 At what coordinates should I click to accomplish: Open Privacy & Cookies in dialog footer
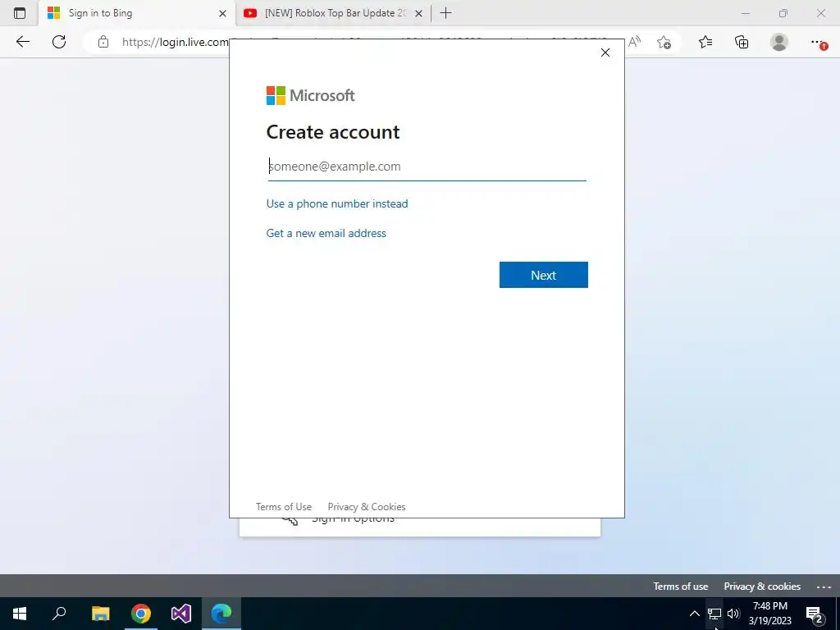pyautogui.click(x=367, y=507)
